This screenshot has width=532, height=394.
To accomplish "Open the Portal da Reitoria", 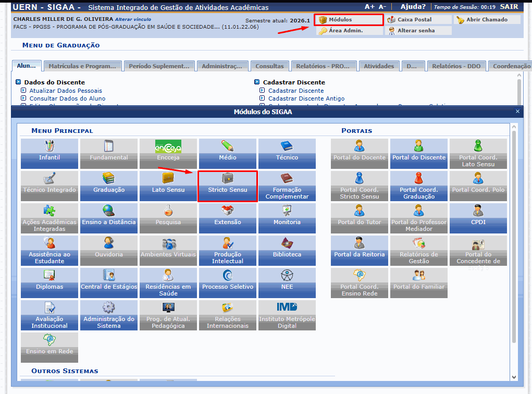I will (x=360, y=251).
